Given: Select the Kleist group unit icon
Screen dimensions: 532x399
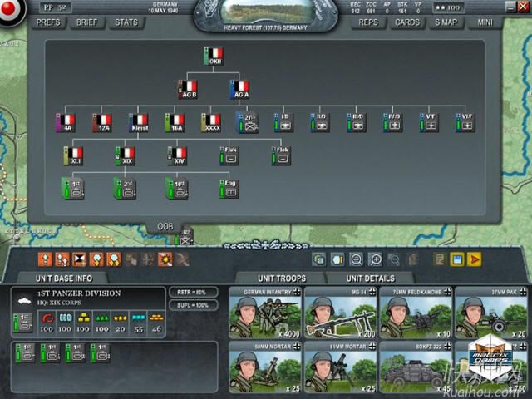Looking at the screenshot, I should pos(138,123).
